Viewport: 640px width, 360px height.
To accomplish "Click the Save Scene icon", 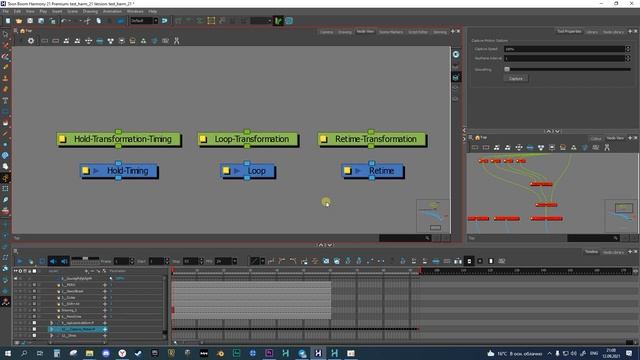I will [x=30, y=20].
